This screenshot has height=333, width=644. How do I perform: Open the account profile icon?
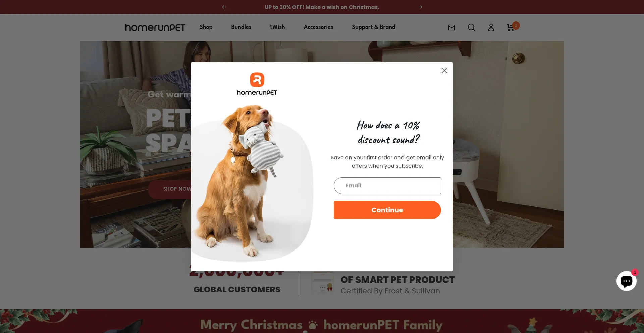491,27
